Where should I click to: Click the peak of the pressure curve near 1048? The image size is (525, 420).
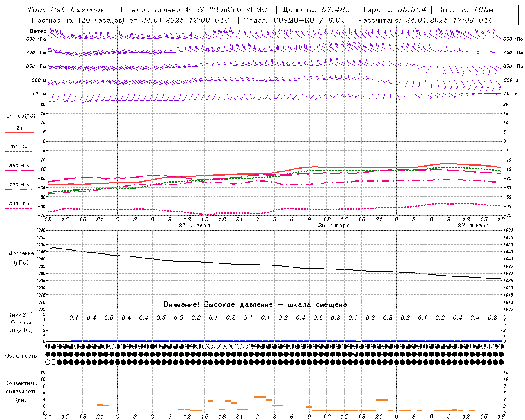(x=54, y=247)
